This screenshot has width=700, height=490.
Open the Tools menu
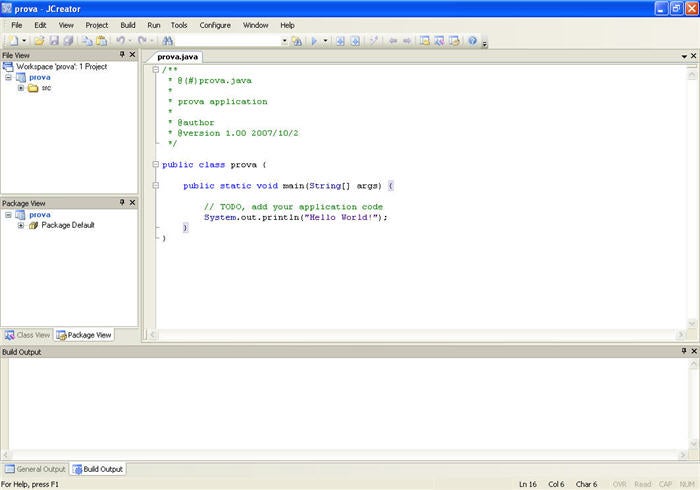179,25
